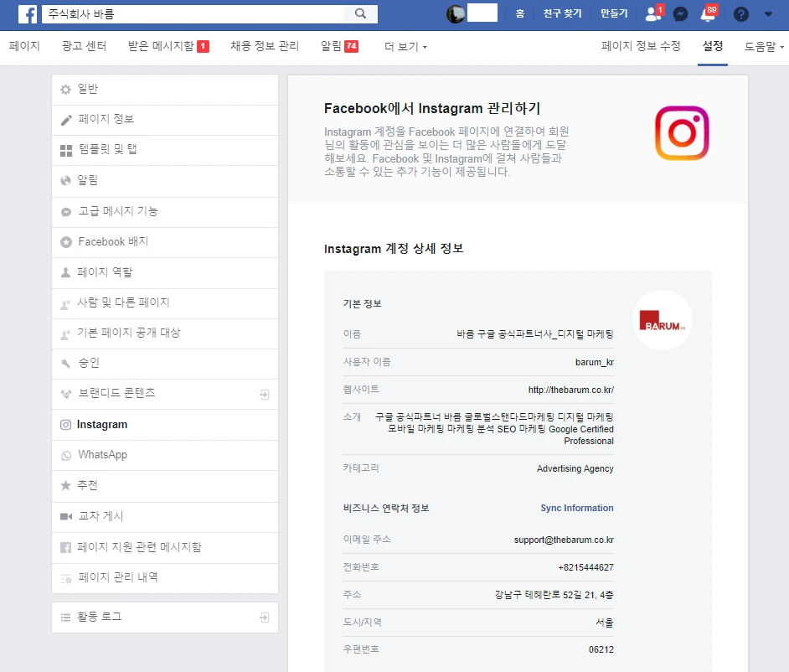This screenshot has height=672, width=789.
Task: Click search field with 주식회사 바름
Action: tap(193, 14)
